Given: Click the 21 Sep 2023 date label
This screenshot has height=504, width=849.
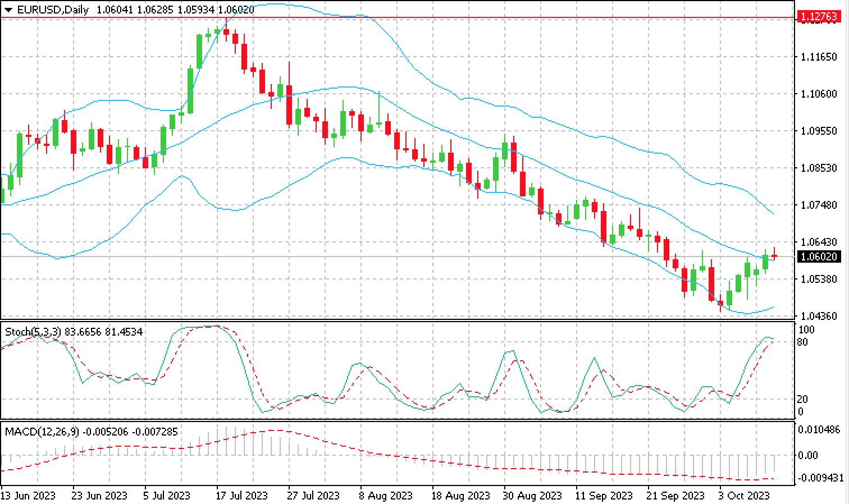Looking at the screenshot, I should [x=676, y=496].
